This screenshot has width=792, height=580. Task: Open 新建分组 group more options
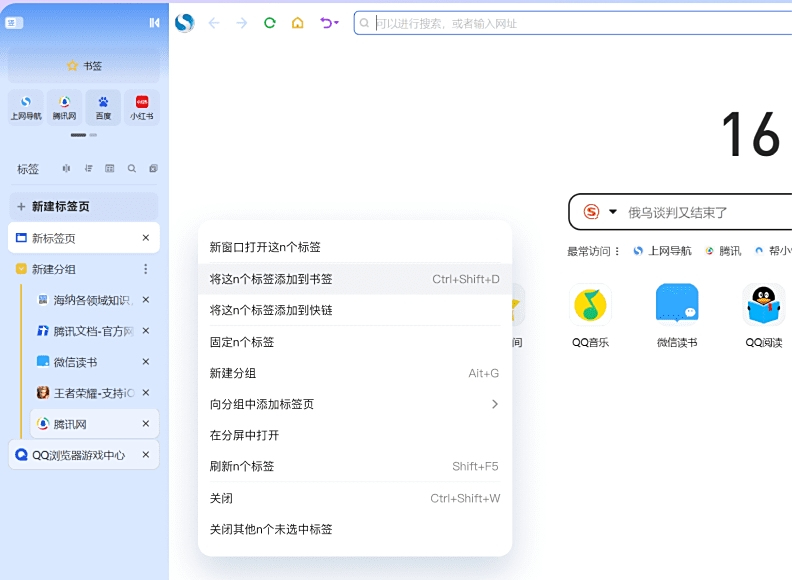pyautogui.click(x=145, y=269)
